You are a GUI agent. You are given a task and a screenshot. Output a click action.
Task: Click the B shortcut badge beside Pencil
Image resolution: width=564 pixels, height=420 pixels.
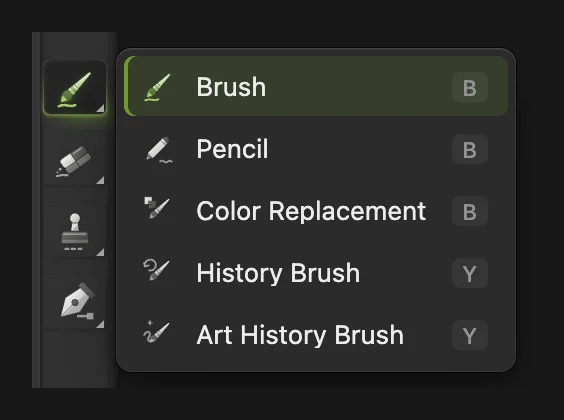point(470,149)
